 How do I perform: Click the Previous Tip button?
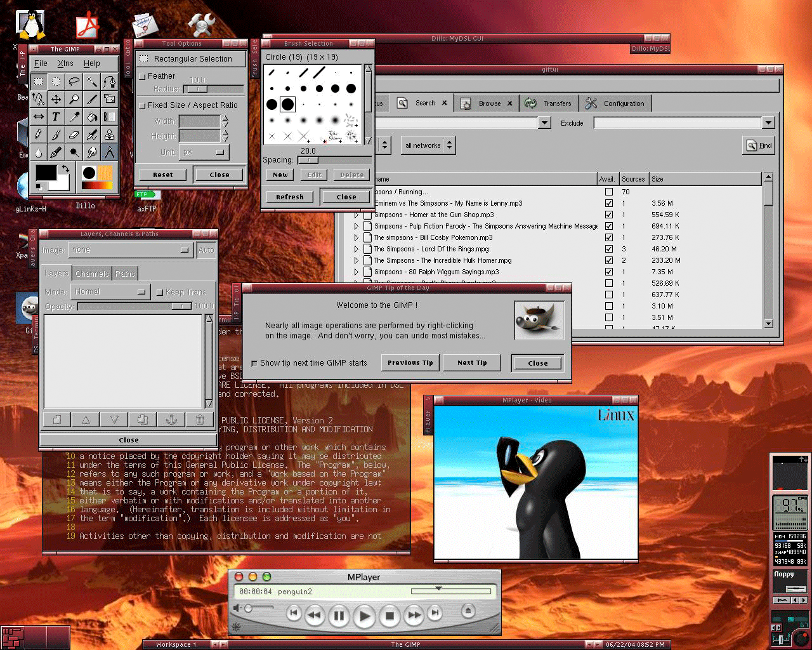click(x=410, y=362)
